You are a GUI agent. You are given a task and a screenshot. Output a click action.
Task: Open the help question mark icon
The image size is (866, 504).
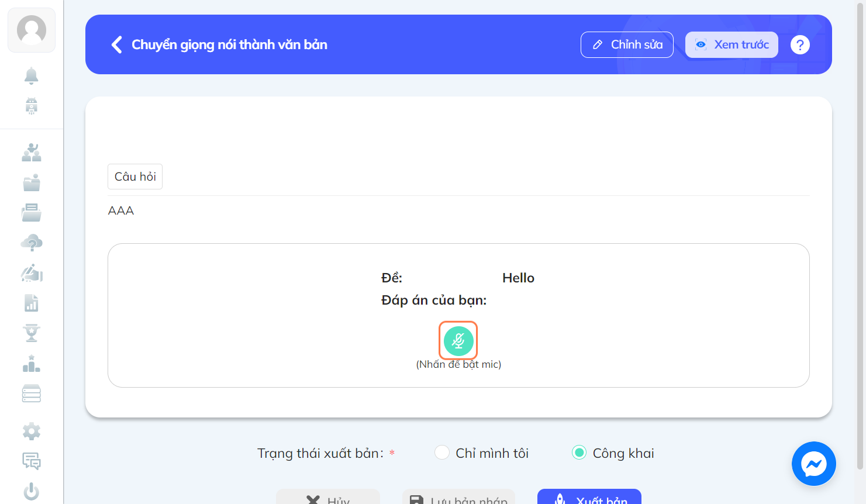click(x=800, y=44)
